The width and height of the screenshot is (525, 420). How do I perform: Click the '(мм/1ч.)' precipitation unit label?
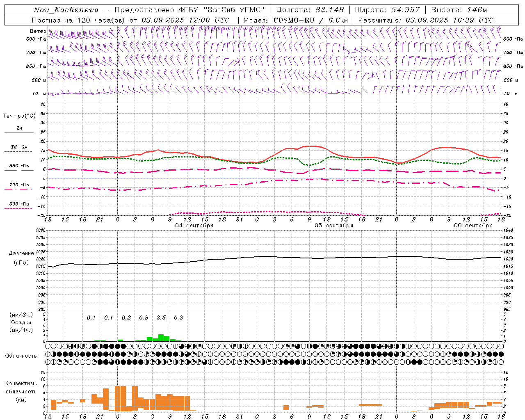point(21,330)
